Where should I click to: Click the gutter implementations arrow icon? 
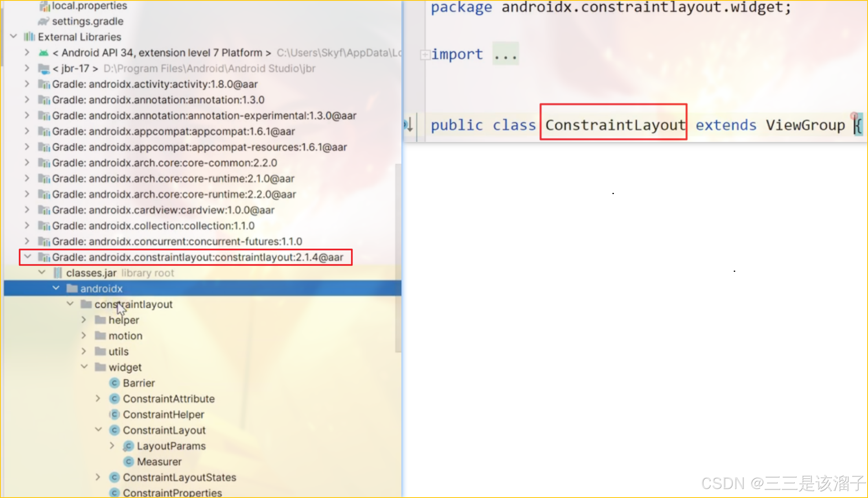point(409,124)
